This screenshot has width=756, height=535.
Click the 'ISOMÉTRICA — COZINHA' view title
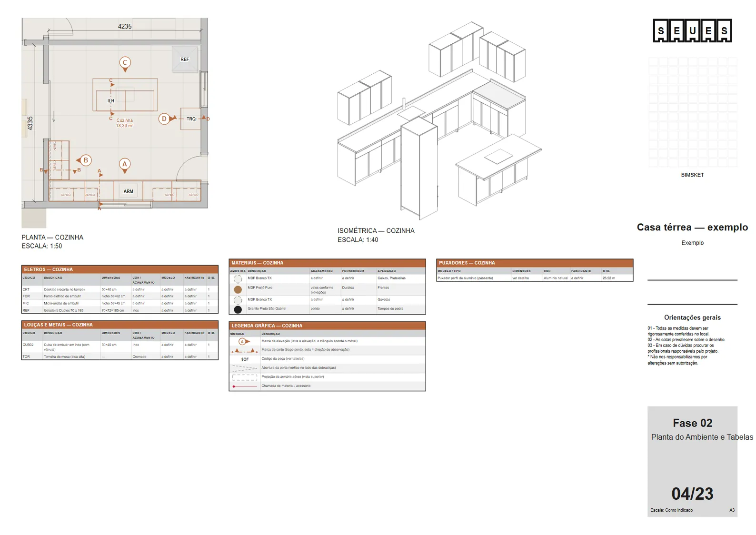coord(376,230)
